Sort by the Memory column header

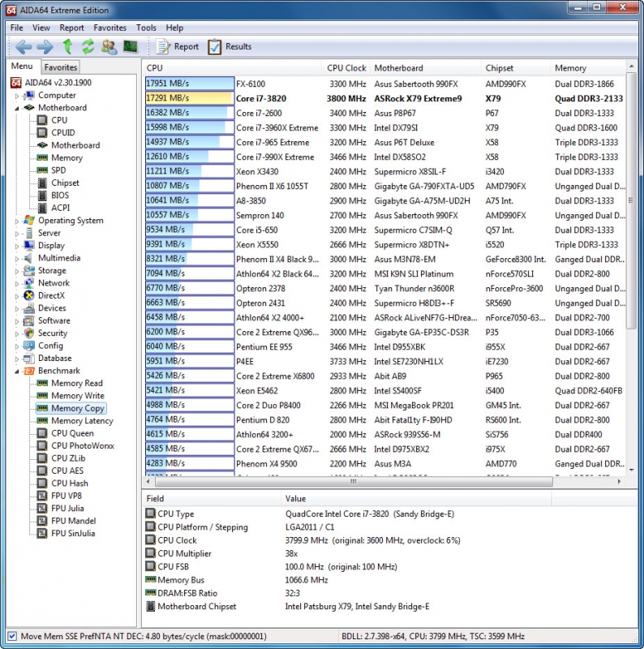tap(588, 68)
